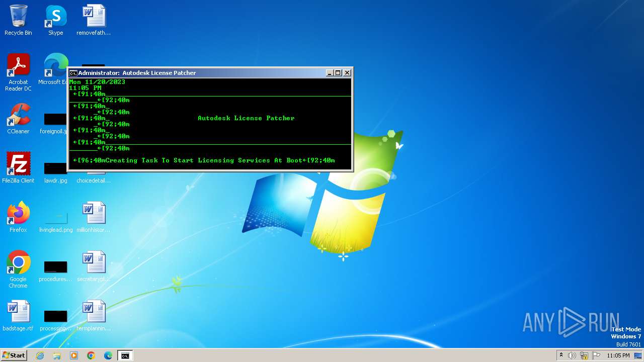The height and width of the screenshot is (362, 644).
Task: Open FileZilla Client shortcut
Action: coord(18,168)
